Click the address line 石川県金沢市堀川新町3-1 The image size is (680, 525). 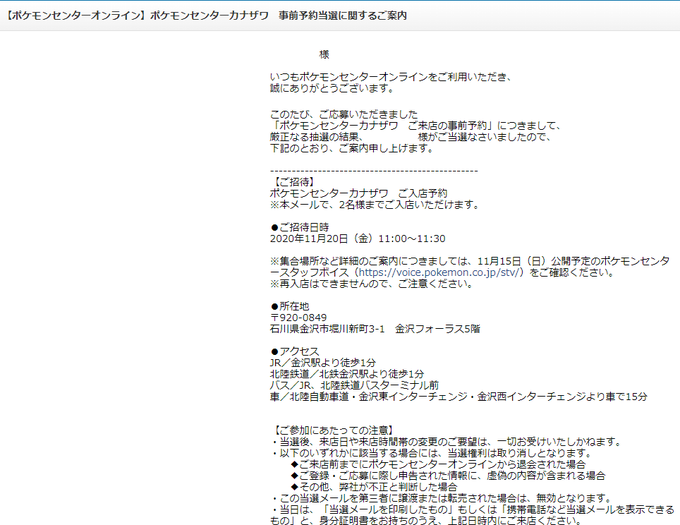327,329
